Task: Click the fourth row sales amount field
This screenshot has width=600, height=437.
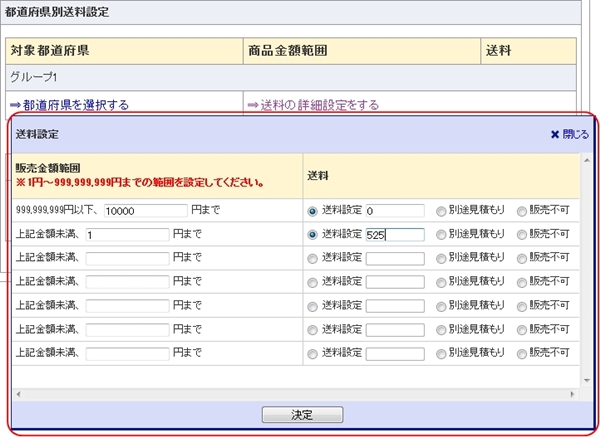Action: 127,282
